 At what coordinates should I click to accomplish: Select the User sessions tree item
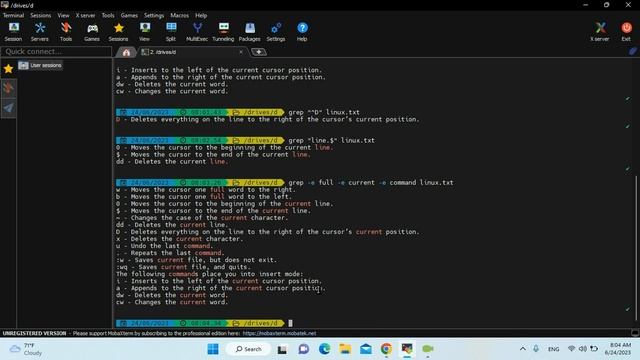[x=40, y=65]
